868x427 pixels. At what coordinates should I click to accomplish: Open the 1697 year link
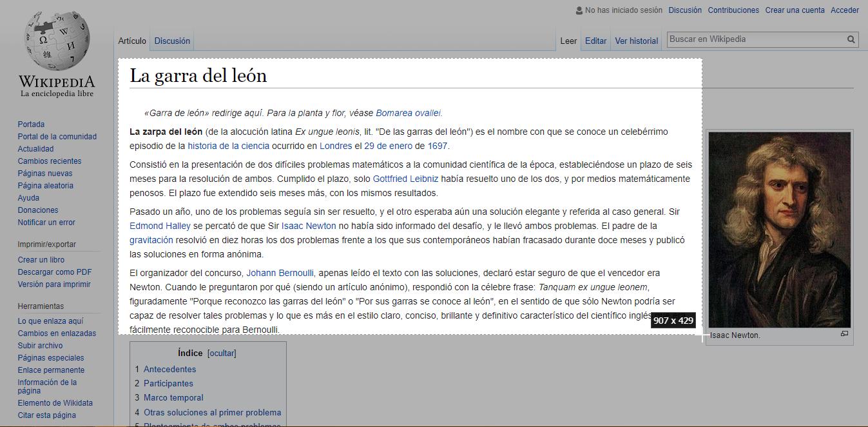[x=438, y=146]
